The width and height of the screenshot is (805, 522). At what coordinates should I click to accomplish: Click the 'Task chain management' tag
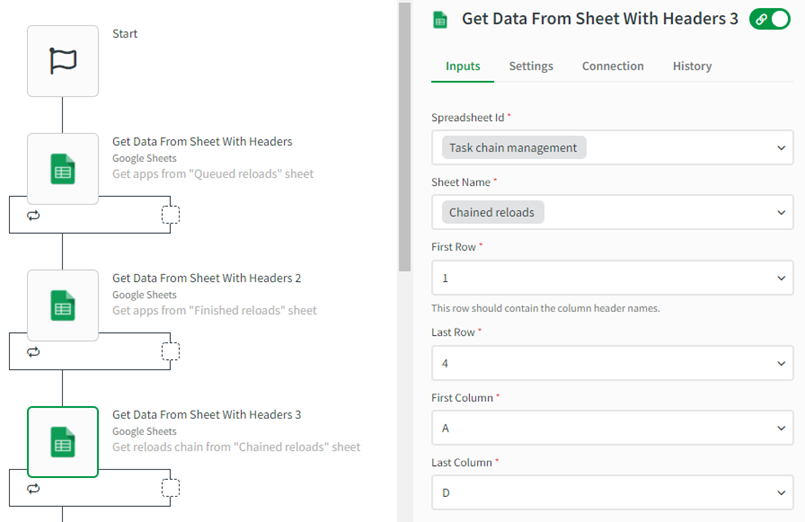tap(513, 148)
